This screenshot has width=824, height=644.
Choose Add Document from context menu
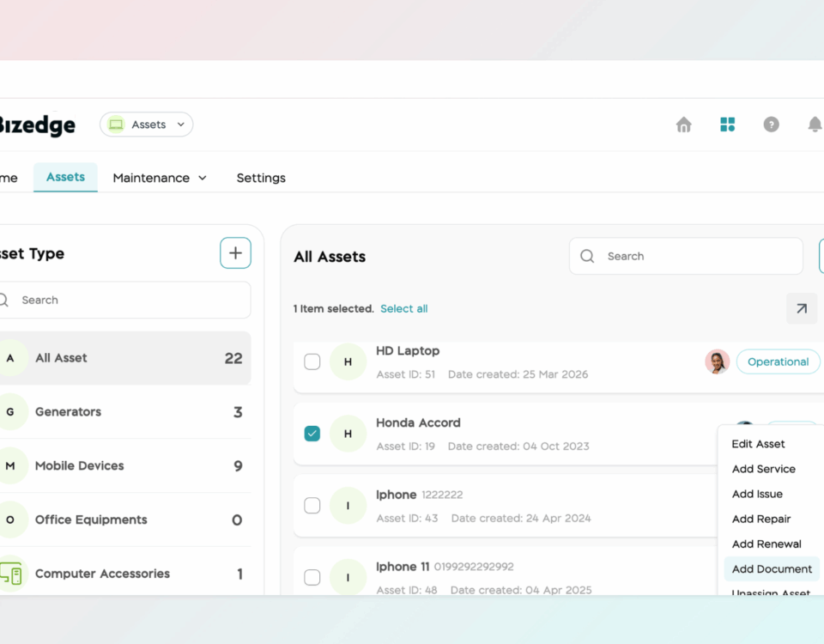click(x=771, y=568)
